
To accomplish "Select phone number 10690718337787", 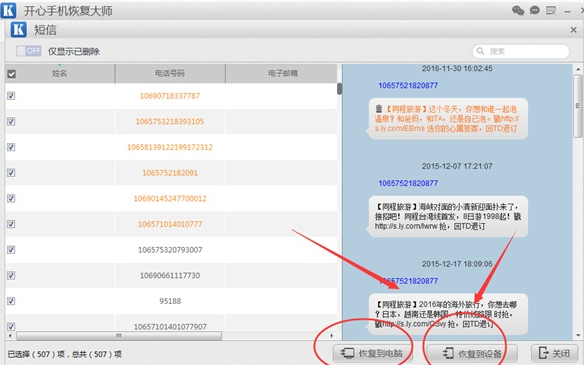I will [170, 96].
